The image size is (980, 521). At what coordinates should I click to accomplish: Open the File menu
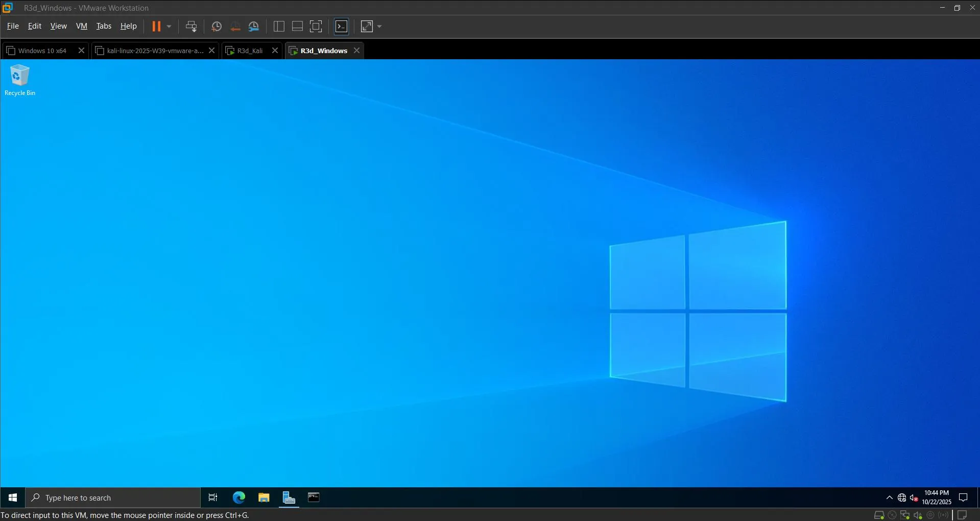pyautogui.click(x=13, y=26)
